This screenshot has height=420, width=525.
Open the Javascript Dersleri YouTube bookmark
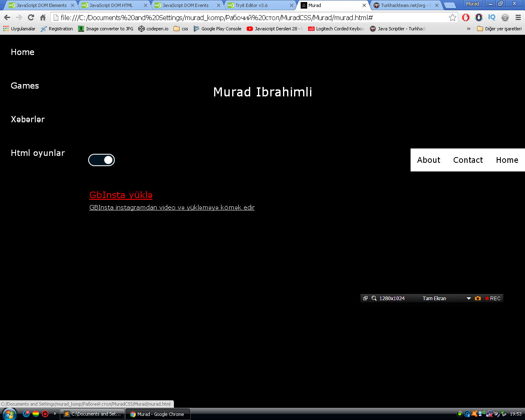[274, 29]
